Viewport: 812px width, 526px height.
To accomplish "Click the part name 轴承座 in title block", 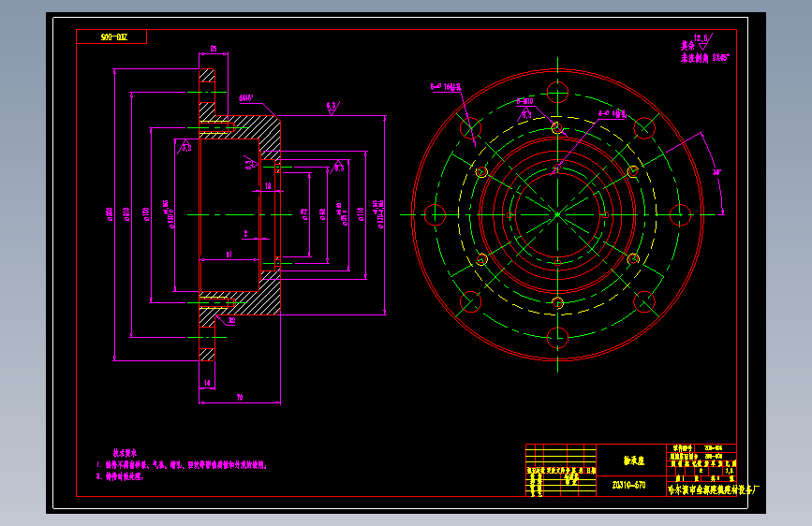I will pos(634,460).
